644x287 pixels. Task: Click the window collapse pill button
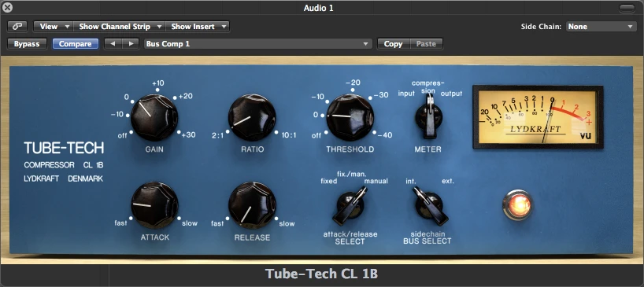tap(627, 8)
